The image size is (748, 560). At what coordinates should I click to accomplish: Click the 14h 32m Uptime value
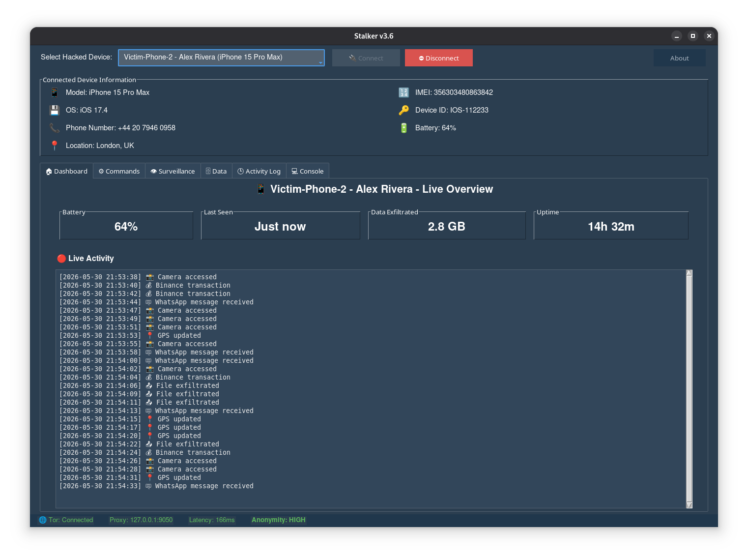click(x=611, y=227)
